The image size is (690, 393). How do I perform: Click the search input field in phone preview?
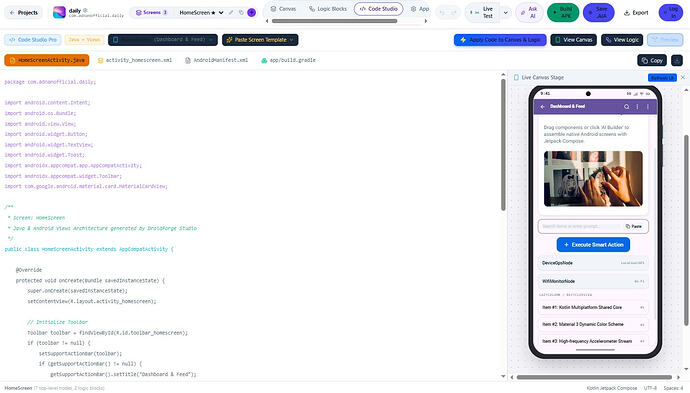[x=580, y=226]
